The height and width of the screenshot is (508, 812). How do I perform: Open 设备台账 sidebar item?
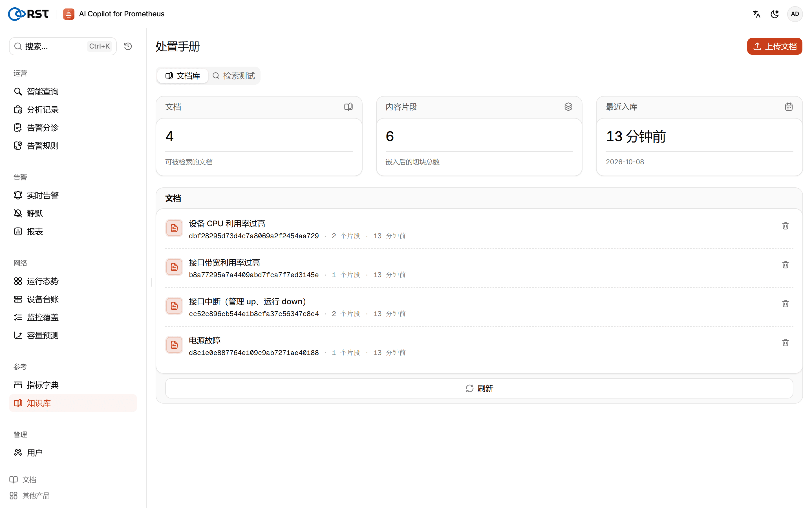point(73,299)
